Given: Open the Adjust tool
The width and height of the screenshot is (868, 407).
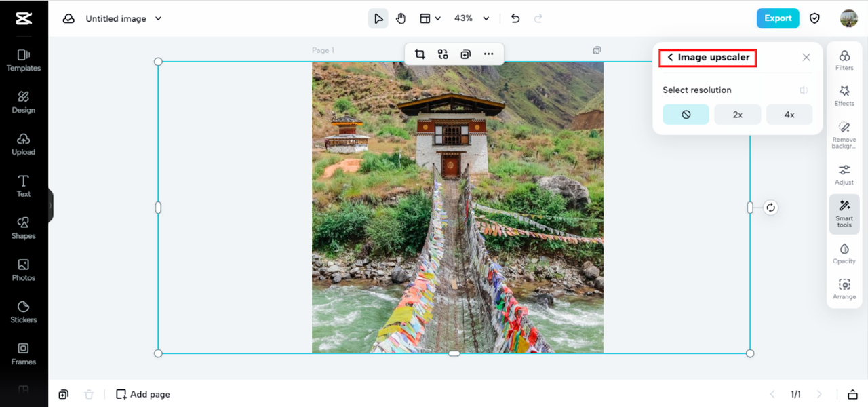Looking at the screenshot, I should (x=844, y=174).
